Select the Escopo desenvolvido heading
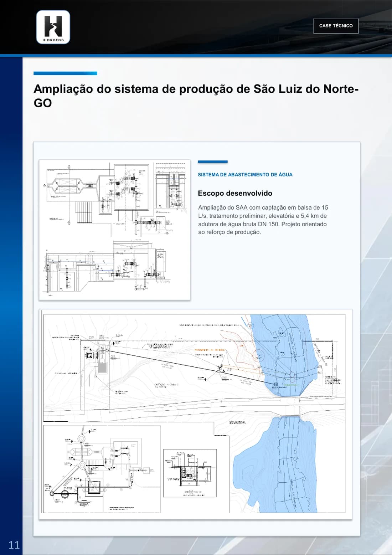The height and width of the screenshot is (555, 392). tap(235, 193)
